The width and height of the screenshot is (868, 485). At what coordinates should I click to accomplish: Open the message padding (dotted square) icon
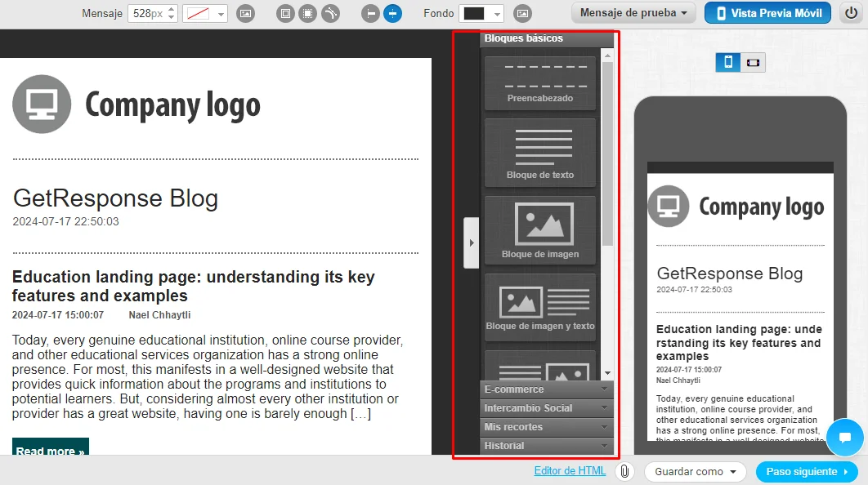tap(308, 13)
